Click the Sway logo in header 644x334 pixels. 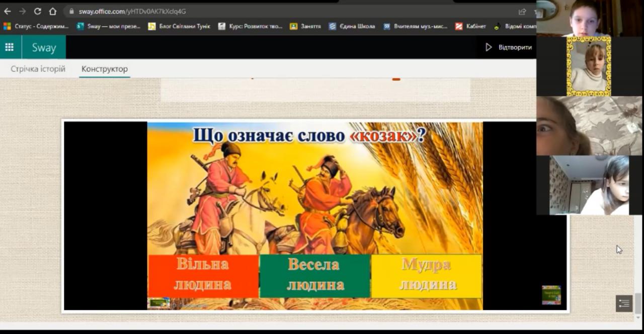44,47
